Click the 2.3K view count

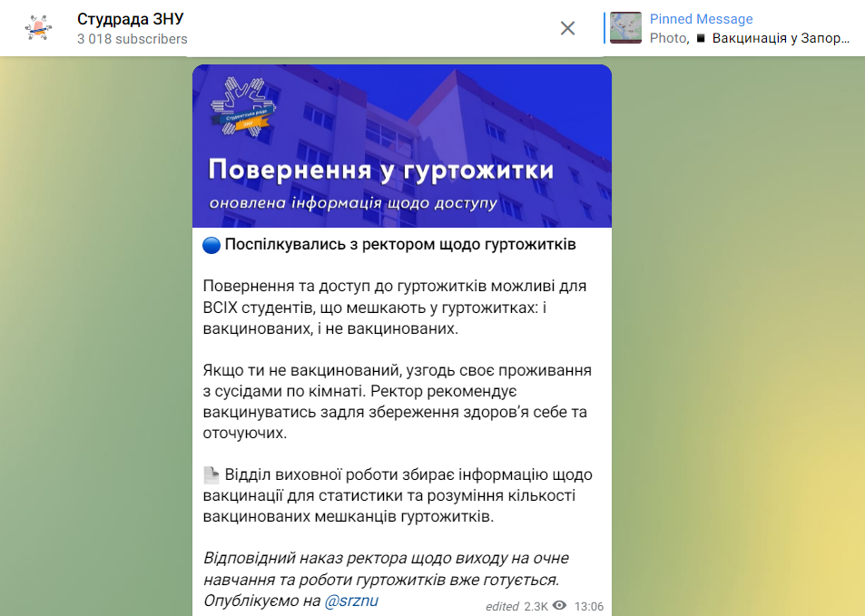click(536, 606)
